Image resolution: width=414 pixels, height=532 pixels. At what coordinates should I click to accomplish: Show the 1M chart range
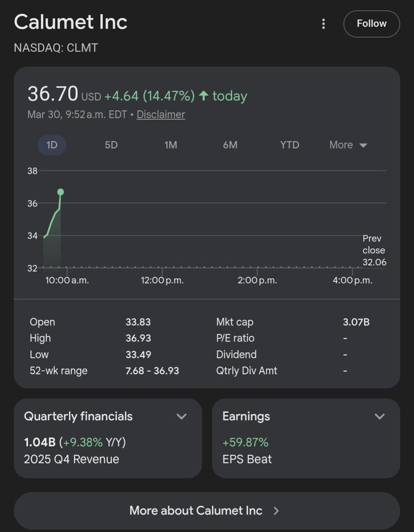tap(171, 145)
